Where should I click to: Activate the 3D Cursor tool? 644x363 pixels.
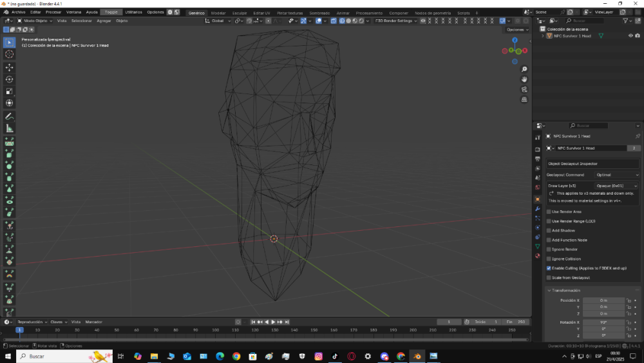click(x=10, y=54)
